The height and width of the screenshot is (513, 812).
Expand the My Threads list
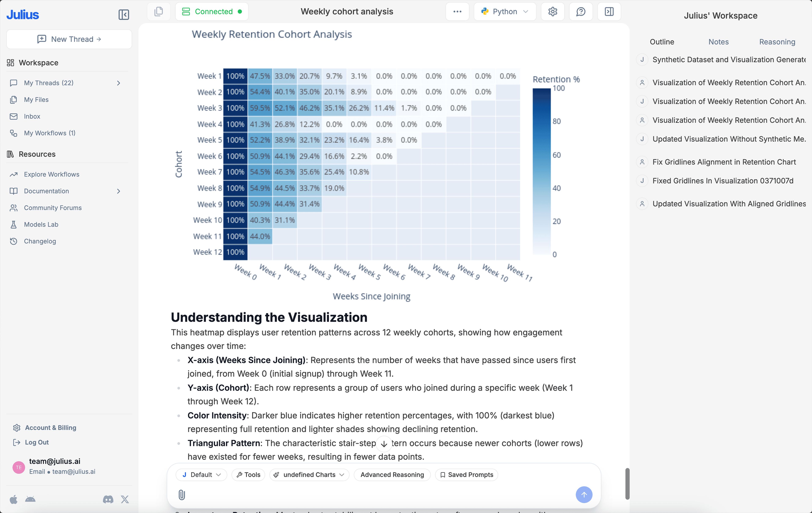point(118,83)
